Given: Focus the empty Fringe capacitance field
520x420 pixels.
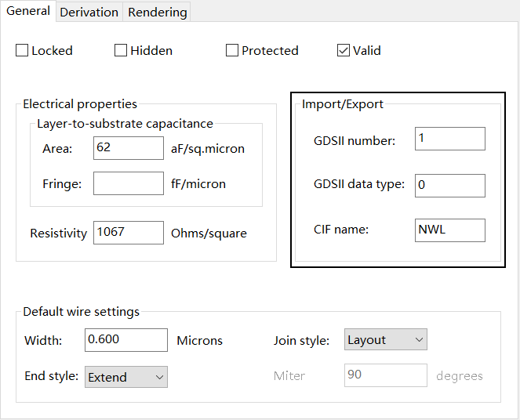Looking at the screenshot, I should [128, 184].
